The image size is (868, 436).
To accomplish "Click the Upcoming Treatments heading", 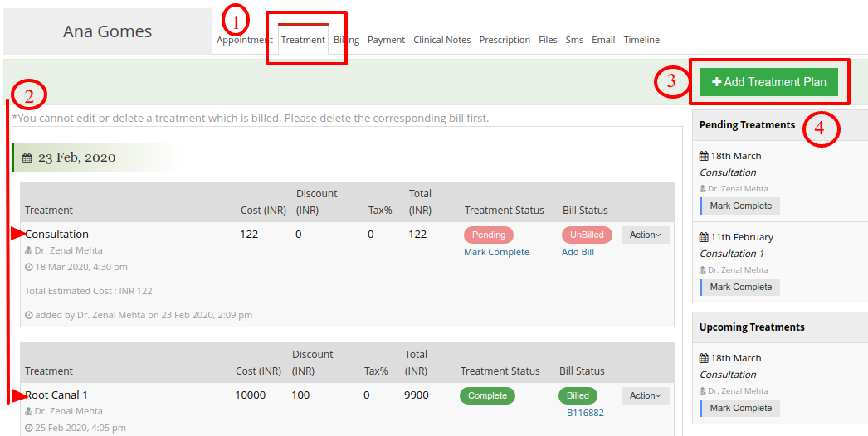I will [x=752, y=327].
